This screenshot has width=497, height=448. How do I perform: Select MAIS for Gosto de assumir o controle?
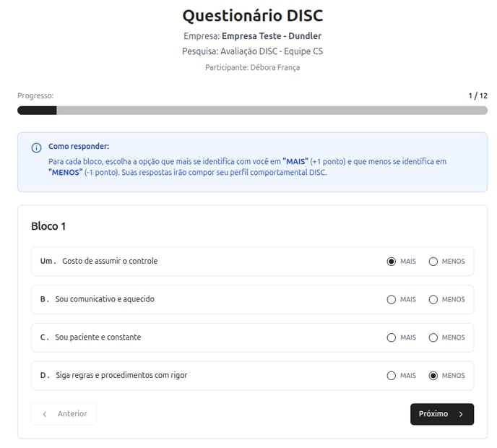point(392,262)
